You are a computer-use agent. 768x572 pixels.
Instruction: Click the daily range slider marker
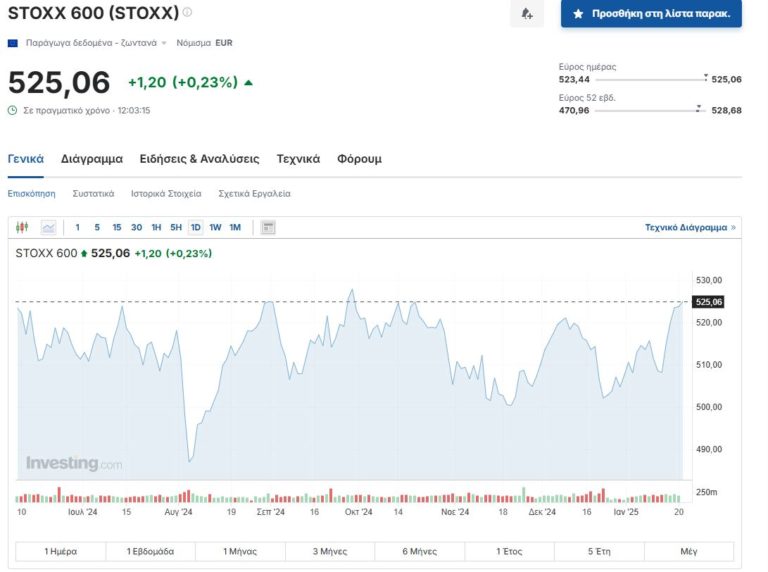(706, 77)
